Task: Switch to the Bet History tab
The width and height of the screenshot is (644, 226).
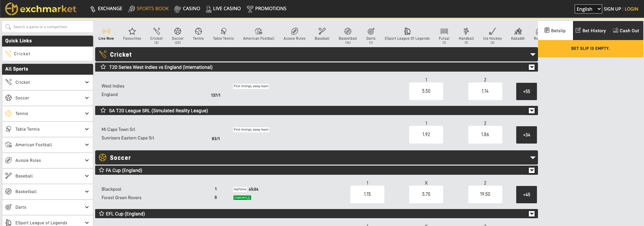Action: coord(591,31)
